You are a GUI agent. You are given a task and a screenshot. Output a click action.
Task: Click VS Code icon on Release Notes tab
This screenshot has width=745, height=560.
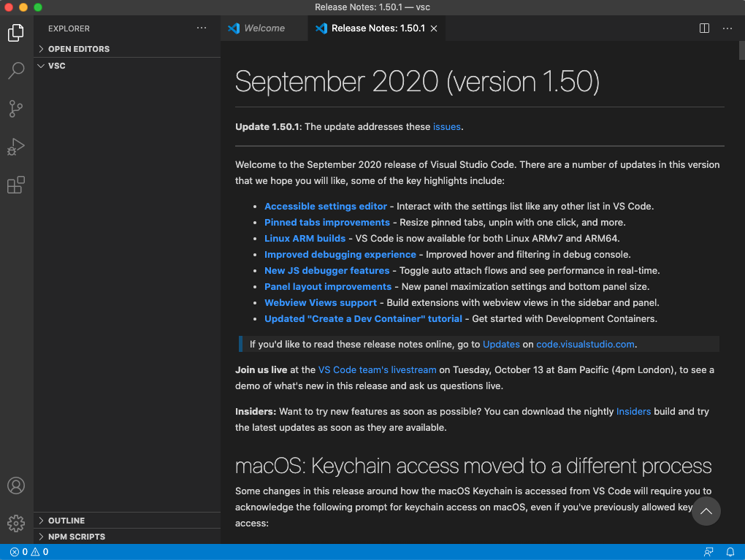(321, 28)
